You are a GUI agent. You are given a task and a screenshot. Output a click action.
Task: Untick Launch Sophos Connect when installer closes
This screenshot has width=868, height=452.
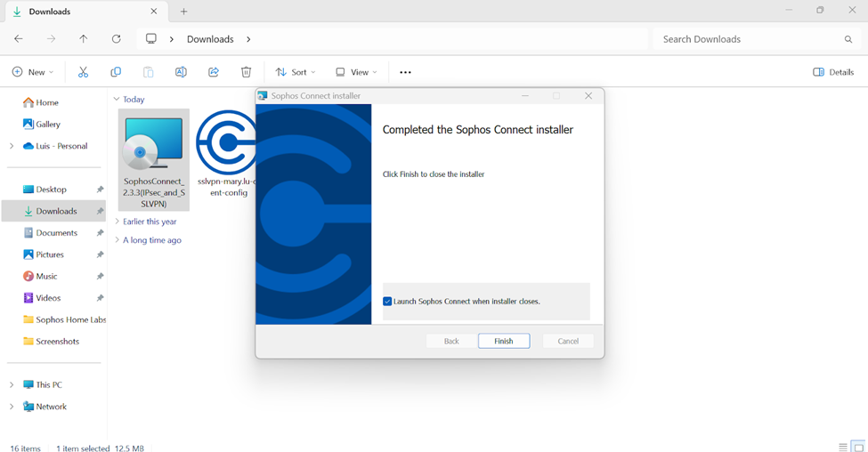(387, 302)
